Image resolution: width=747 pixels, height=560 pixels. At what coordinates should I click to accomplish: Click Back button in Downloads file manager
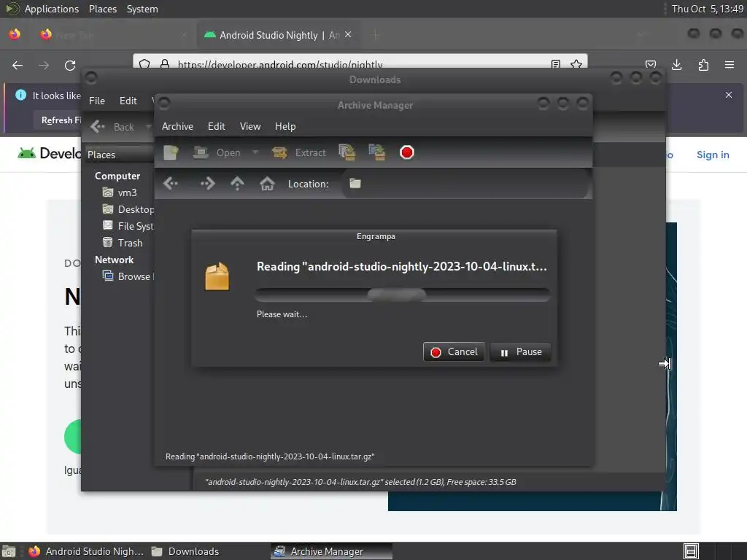point(112,127)
